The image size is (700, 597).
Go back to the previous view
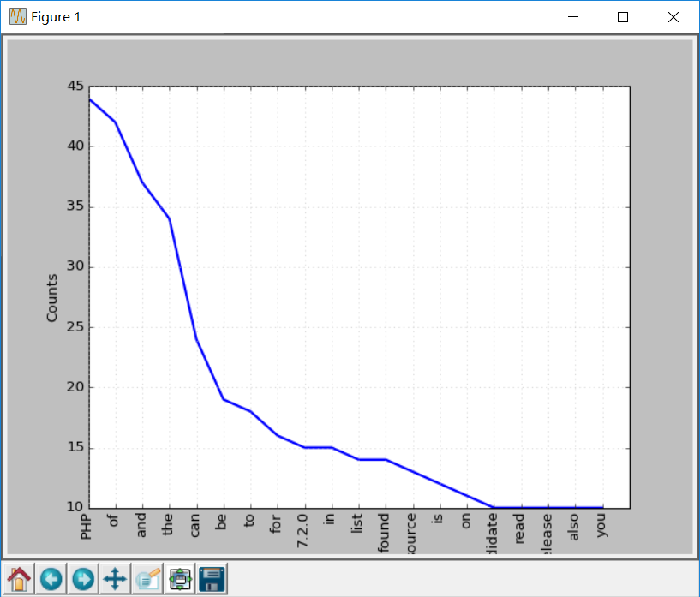point(51,579)
